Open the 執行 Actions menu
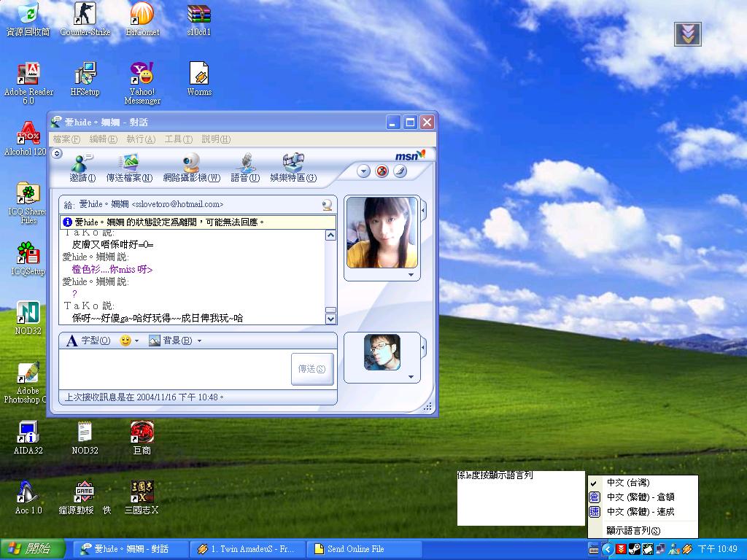Viewport: 747px width, 560px height. pyautogui.click(x=141, y=139)
